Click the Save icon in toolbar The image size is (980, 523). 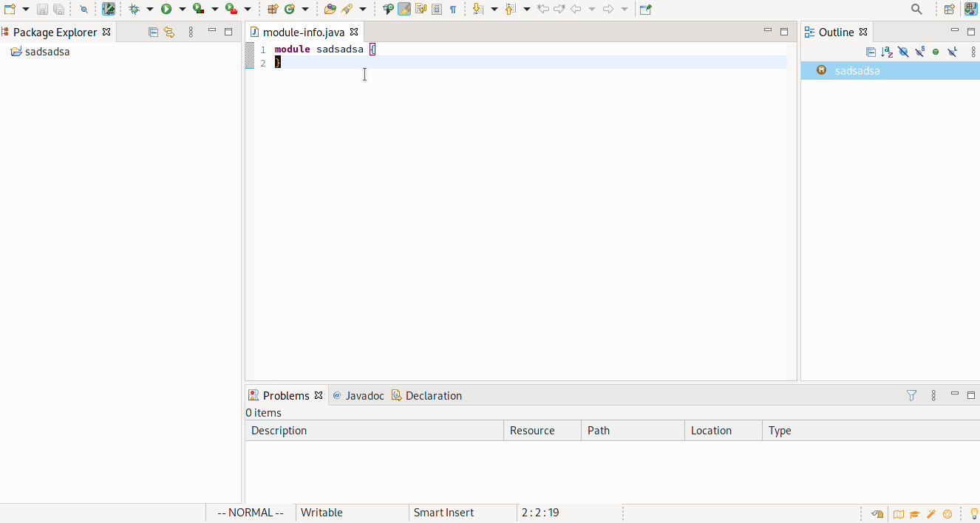click(42, 9)
